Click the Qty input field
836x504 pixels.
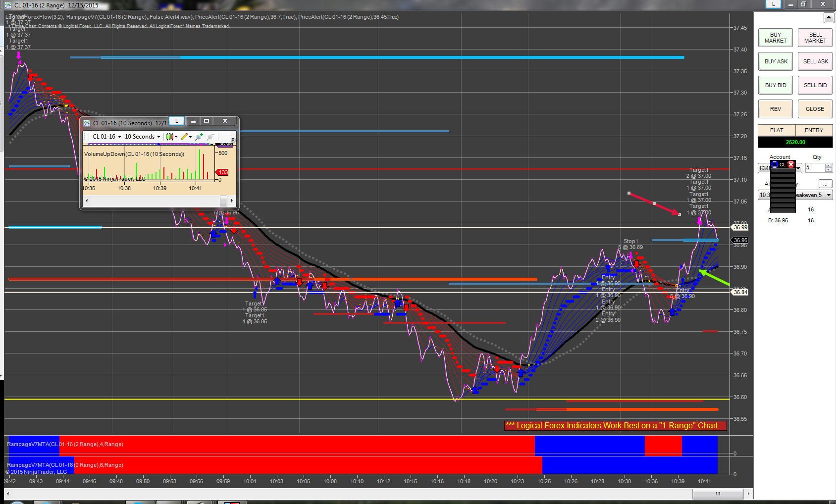[815, 168]
